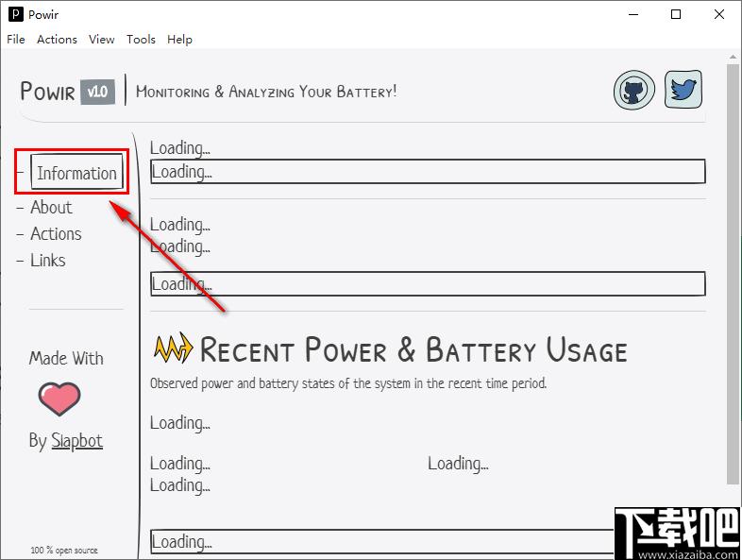Click the v1.0 version badge
Screen dimensions: 742x560
(x=97, y=92)
